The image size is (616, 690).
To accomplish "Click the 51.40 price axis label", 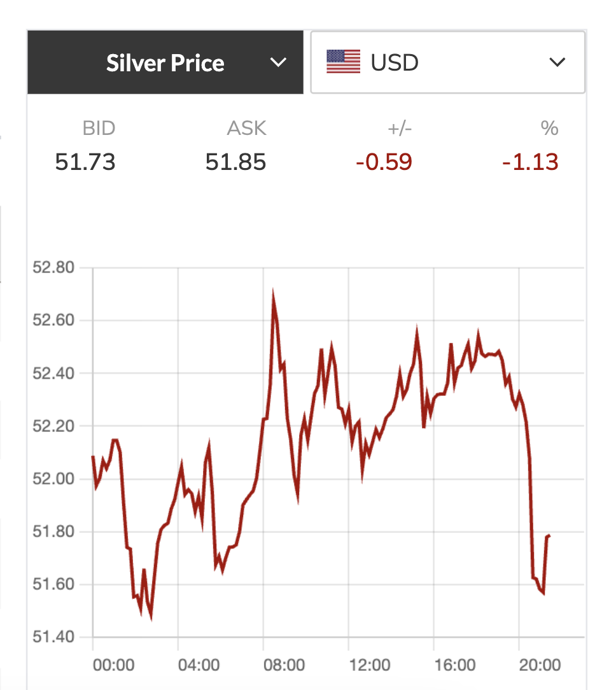I will click(x=53, y=637).
